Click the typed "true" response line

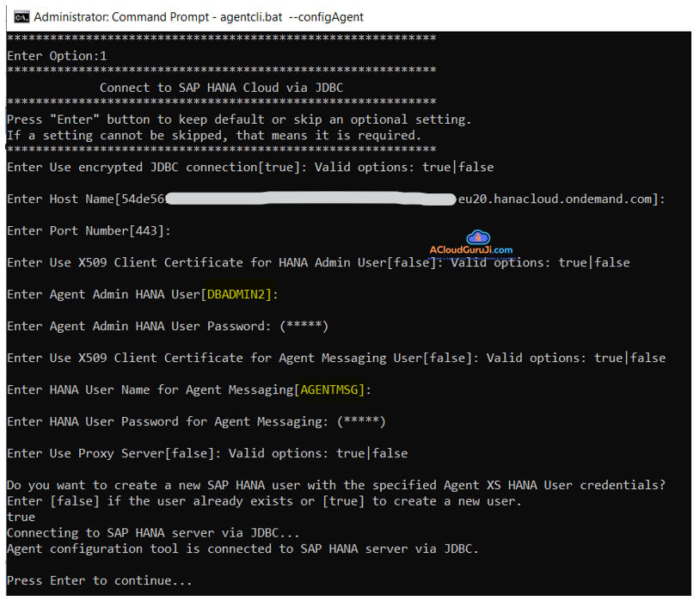coord(21,517)
